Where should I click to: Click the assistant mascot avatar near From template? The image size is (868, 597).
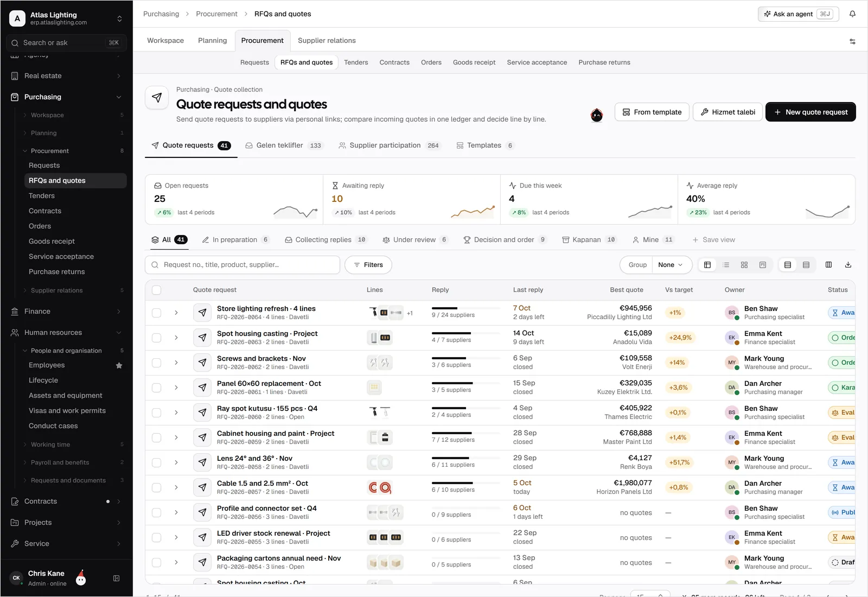597,115
